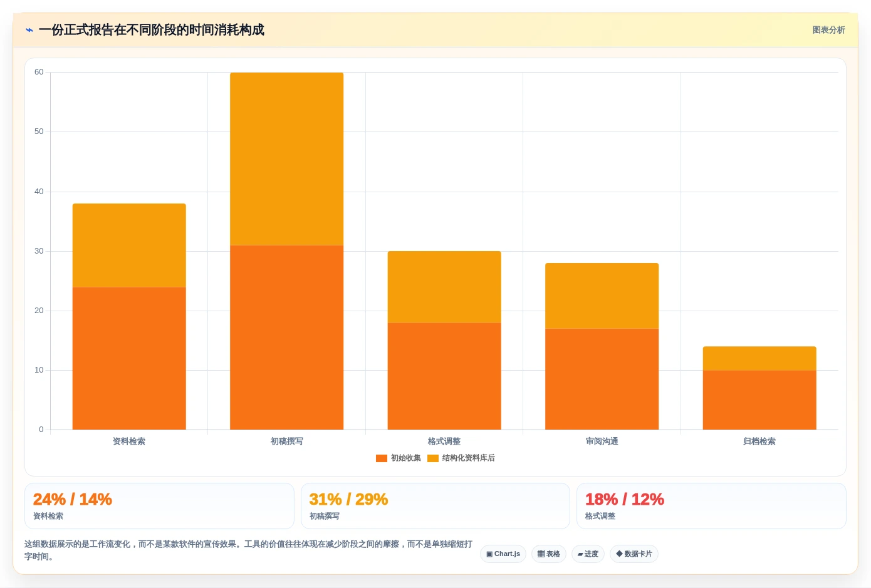Screen dimensions: 871x588
Task: Click the upper segment of 审阅沟通 bar
Action: (x=602, y=296)
